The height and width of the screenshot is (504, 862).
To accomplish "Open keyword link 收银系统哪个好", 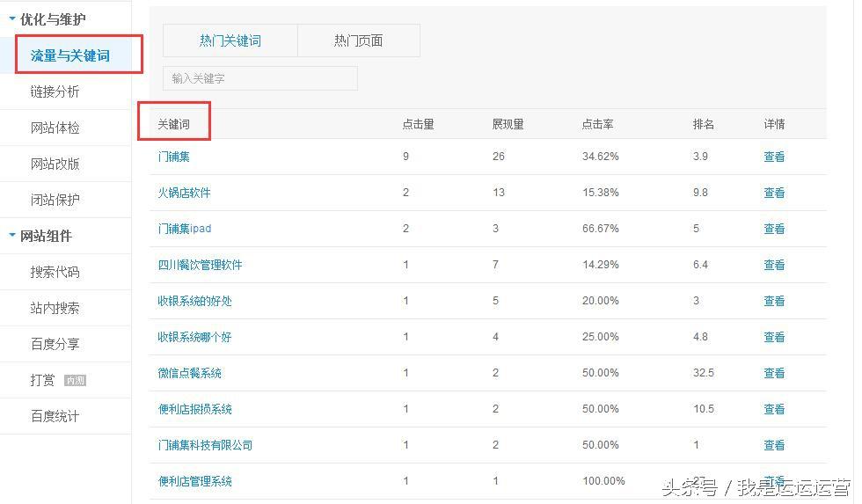I will click(x=194, y=337).
